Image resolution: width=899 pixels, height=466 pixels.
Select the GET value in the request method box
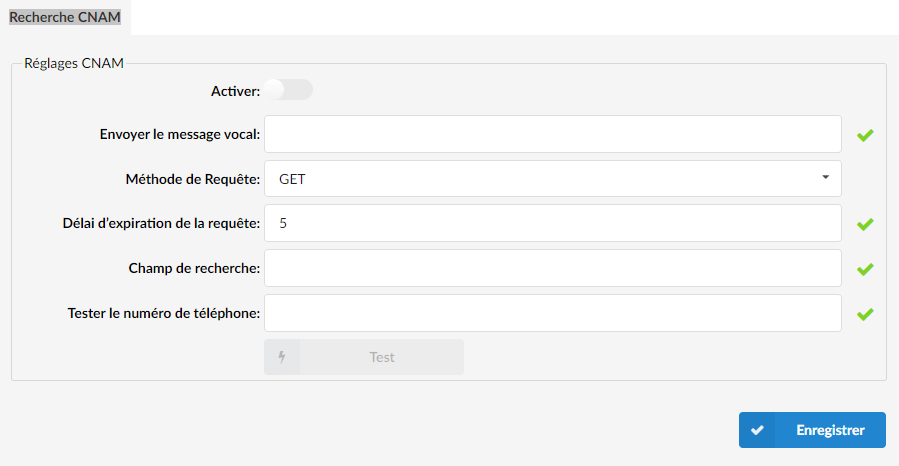click(292, 179)
